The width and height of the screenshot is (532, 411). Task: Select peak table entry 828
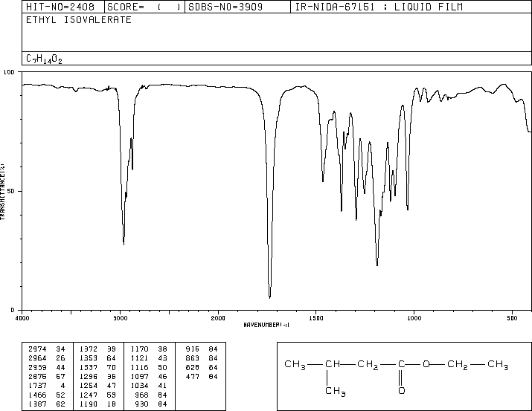coord(193,367)
